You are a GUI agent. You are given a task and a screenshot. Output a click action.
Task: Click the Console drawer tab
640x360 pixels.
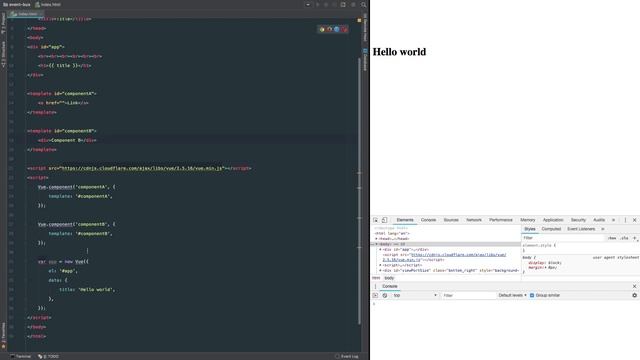click(390, 287)
